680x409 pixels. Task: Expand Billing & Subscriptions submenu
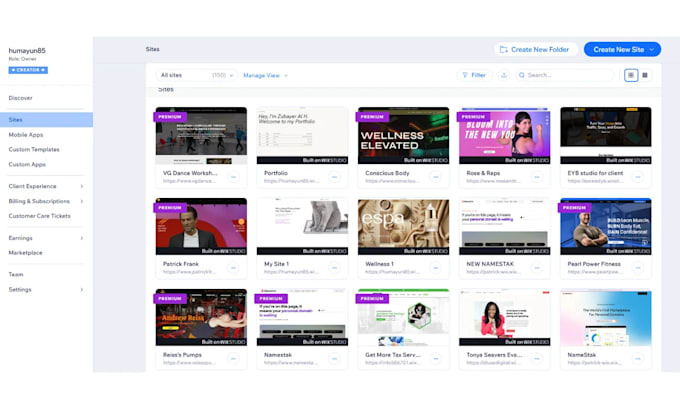(x=82, y=201)
